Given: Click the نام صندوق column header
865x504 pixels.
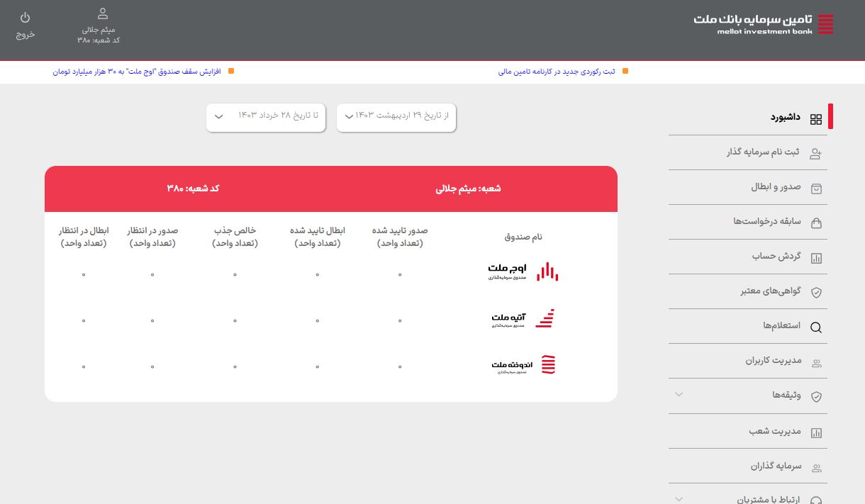Looking at the screenshot, I should point(523,237).
